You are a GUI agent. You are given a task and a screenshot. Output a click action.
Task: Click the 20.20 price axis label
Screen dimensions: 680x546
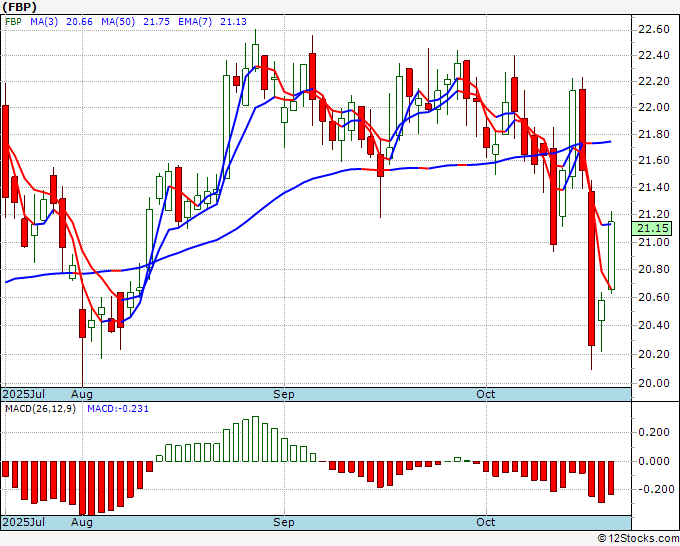coord(654,354)
